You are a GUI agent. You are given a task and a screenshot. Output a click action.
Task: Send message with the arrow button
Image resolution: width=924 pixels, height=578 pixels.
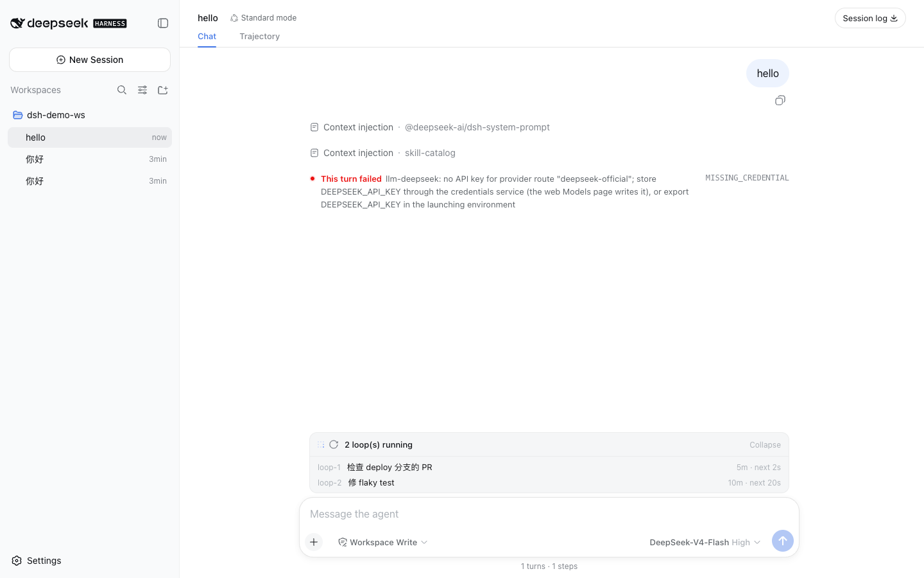click(783, 541)
